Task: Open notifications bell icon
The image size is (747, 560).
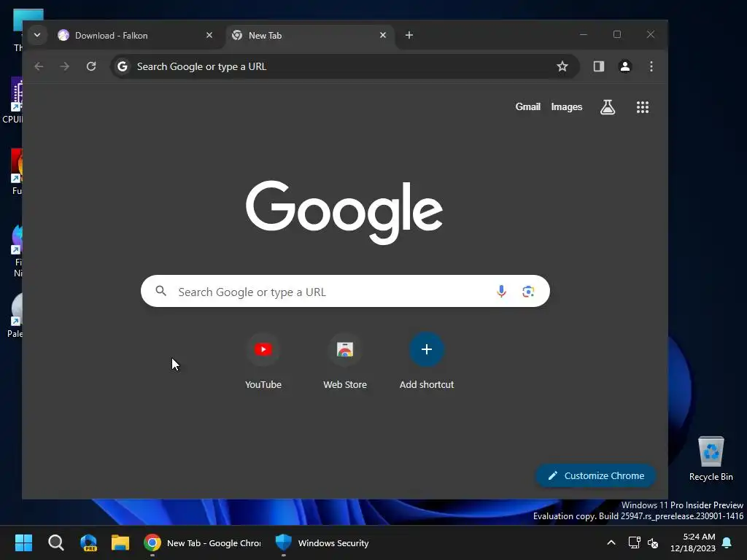Action: point(727,542)
